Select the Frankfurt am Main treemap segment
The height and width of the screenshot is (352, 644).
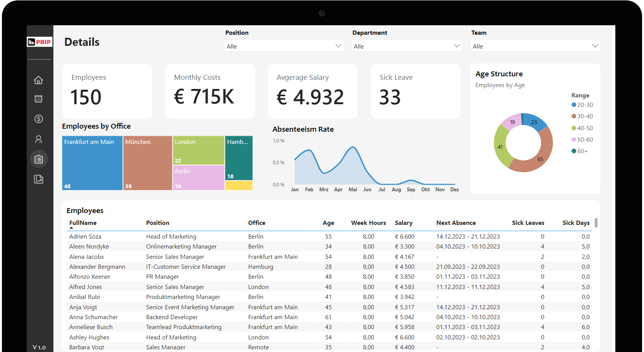(x=92, y=163)
